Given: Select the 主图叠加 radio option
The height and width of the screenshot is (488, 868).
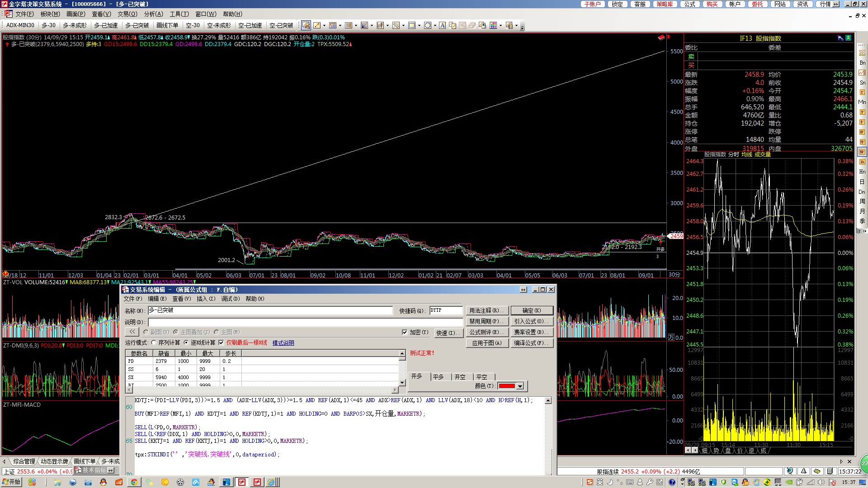Looking at the screenshot, I should [x=176, y=332].
